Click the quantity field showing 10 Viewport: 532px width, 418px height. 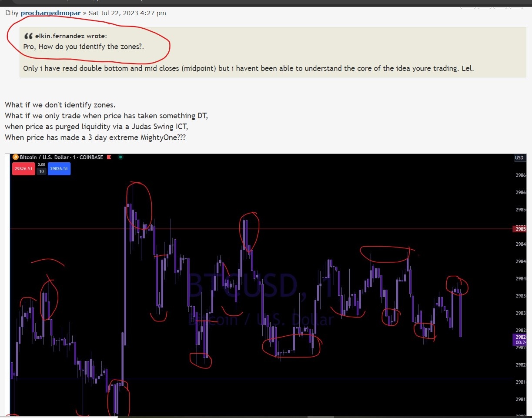41,171
